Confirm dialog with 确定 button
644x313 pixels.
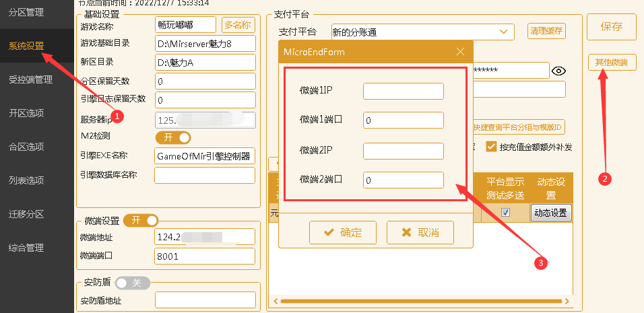(343, 233)
